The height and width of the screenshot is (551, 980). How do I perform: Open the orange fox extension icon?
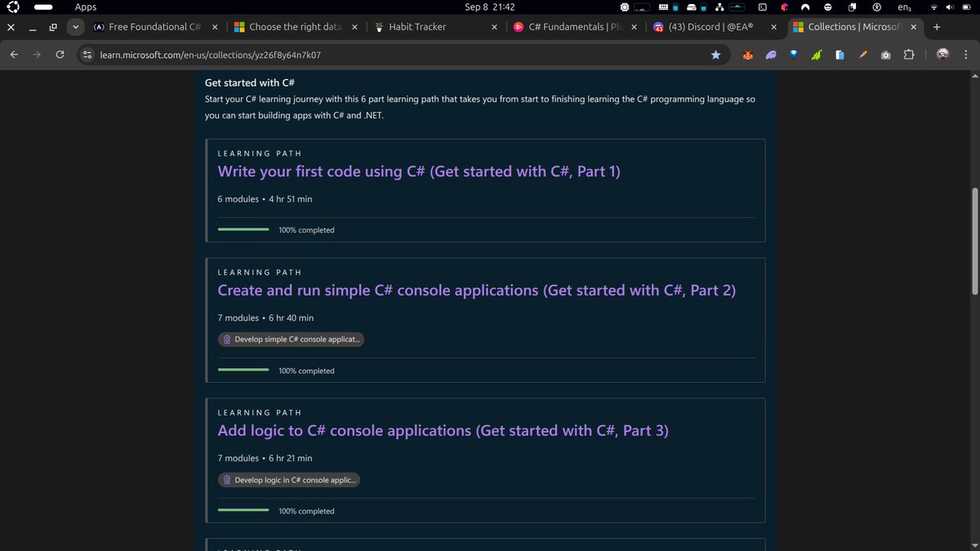point(747,55)
